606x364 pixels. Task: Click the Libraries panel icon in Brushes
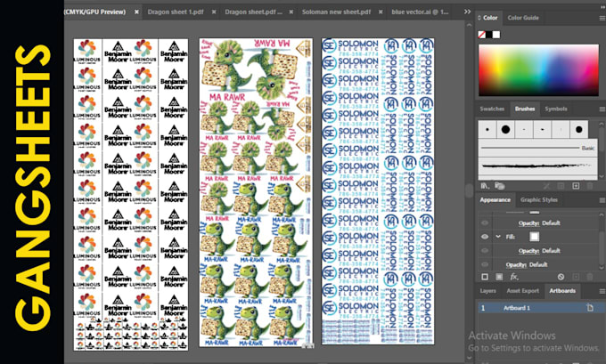[x=499, y=186]
